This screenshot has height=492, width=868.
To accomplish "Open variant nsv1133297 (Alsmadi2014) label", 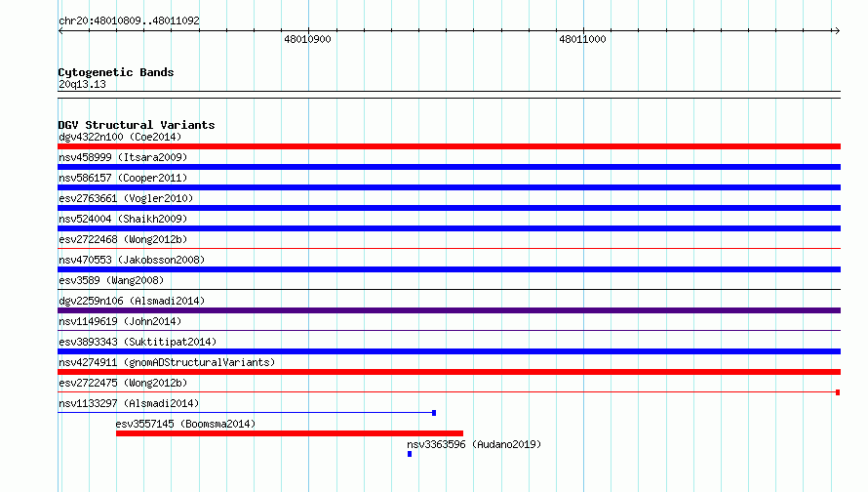I will 129,403.
